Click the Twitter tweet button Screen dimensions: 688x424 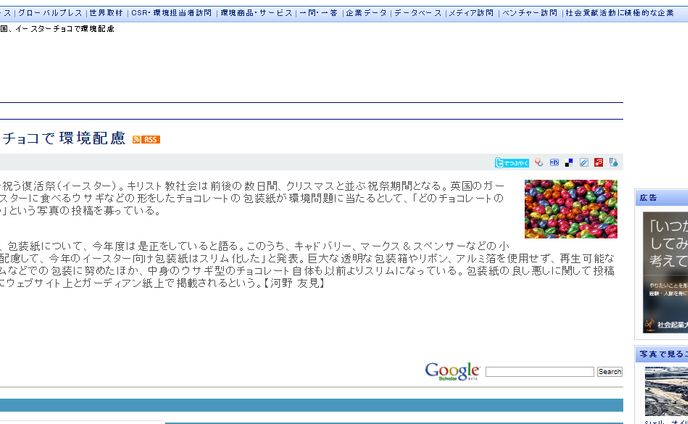(x=512, y=163)
